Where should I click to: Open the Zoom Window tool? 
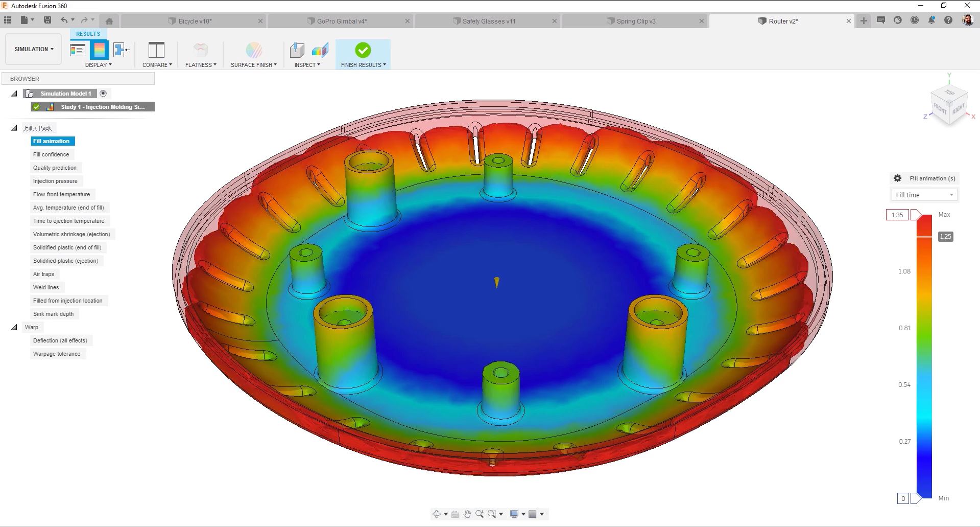click(492, 514)
